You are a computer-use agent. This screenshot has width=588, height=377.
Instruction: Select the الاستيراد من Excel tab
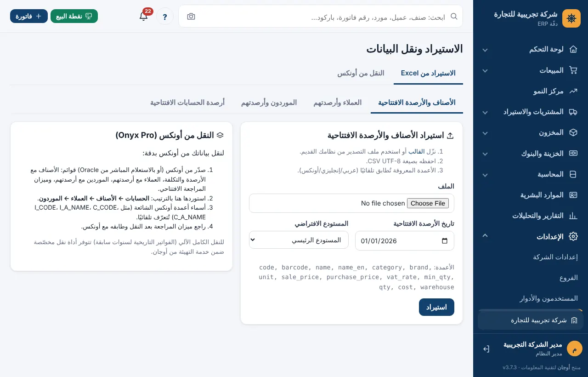click(428, 73)
